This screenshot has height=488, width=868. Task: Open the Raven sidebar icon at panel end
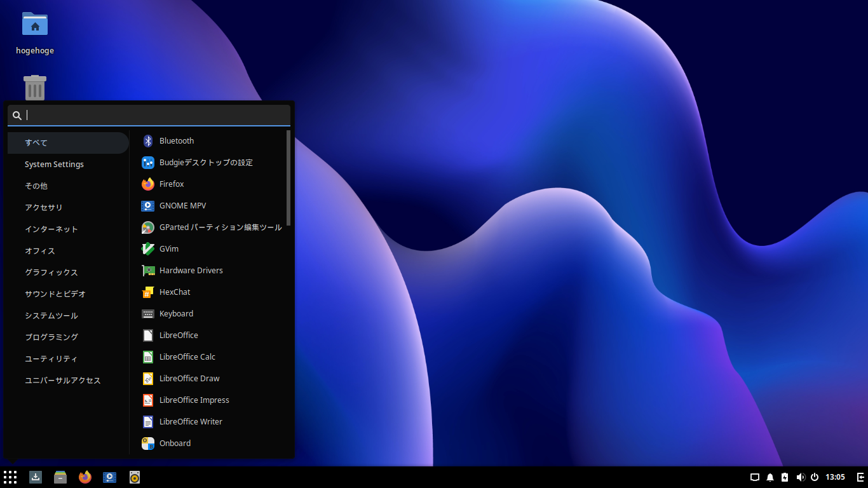tap(860, 477)
